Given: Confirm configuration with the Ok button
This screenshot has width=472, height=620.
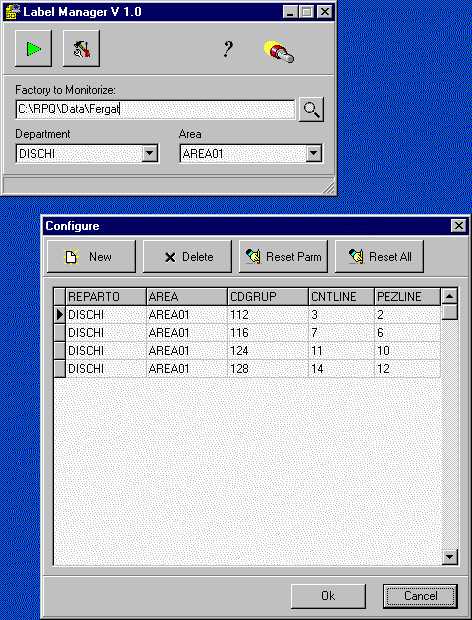Looking at the screenshot, I should [x=328, y=596].
